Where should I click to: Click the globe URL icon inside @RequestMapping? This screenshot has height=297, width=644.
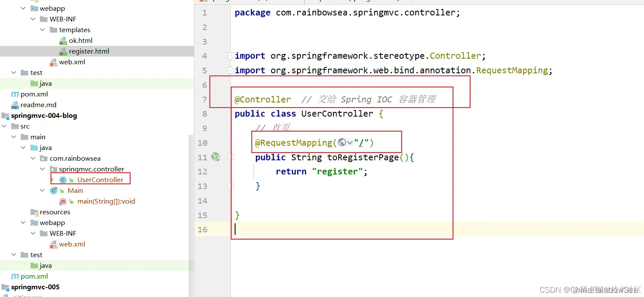pos(342,142)
